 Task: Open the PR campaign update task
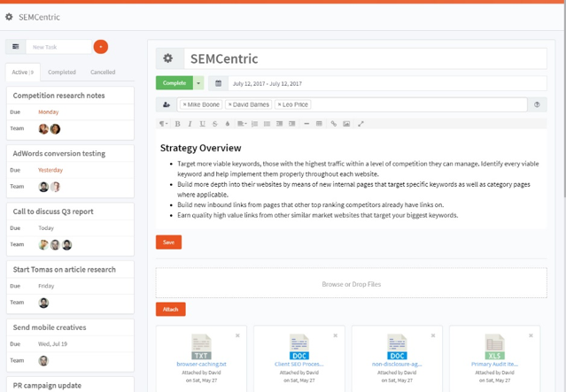47,386
